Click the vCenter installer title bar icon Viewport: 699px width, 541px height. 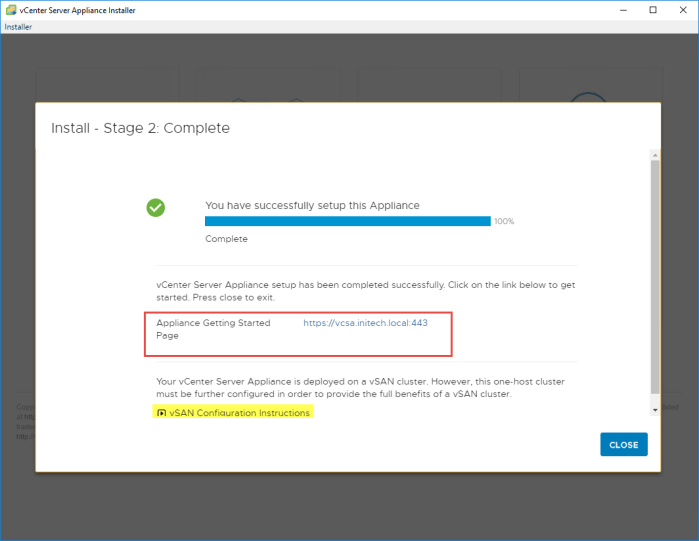pos(9,10)
